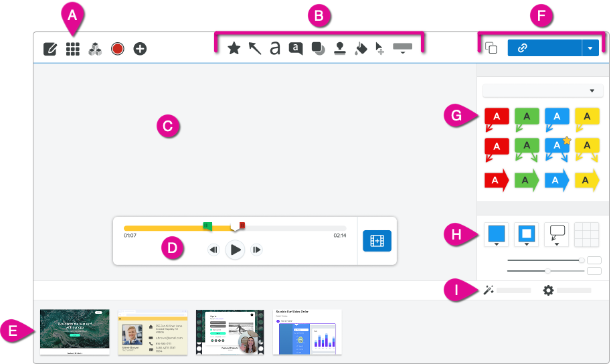This screenshot has width=611, height=364.
Task: Select the Arrow tool
Action: tap(255, 48)
